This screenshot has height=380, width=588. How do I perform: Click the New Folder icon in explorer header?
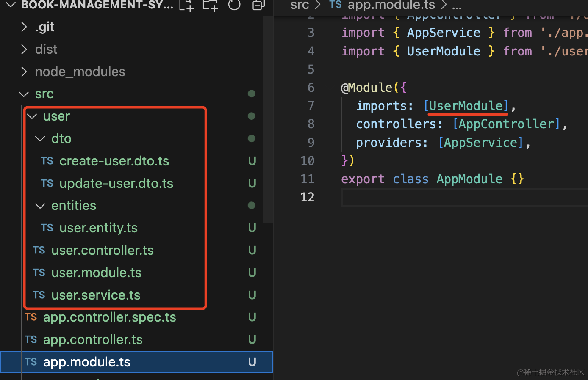click(210, 5)
